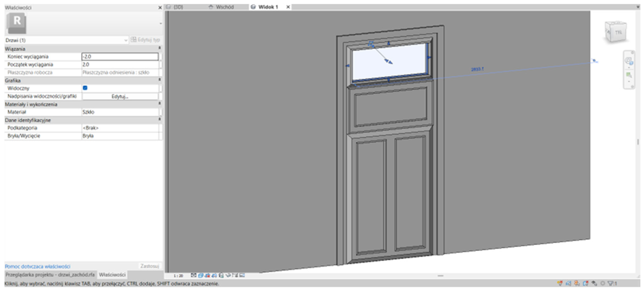This screenshot has width=644, height=292.
Task: Click the Koniec wyciągania value field
Action: (x=120, y=57)
